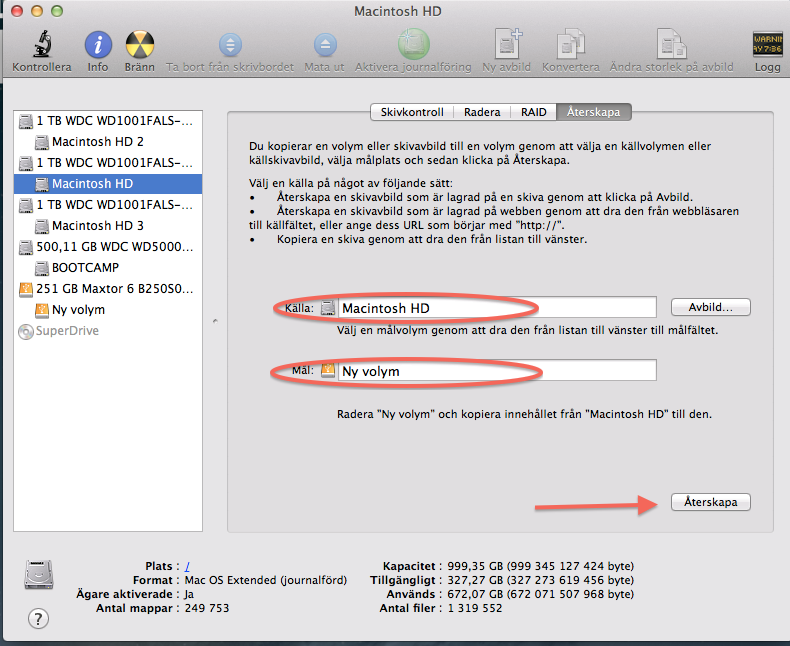Click Ändra storlek på avbild icon
790x646 pixels.
tap(672, 44)
